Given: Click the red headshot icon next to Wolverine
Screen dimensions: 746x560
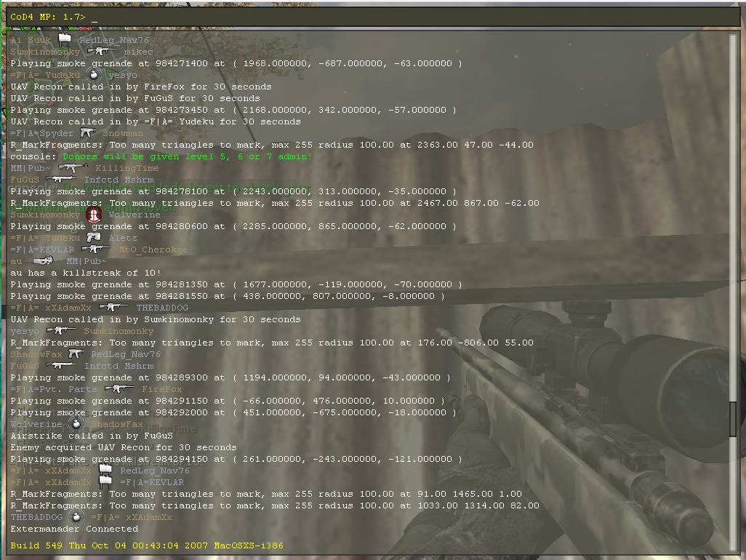Looking at the screenshot, I should point(95,215).
